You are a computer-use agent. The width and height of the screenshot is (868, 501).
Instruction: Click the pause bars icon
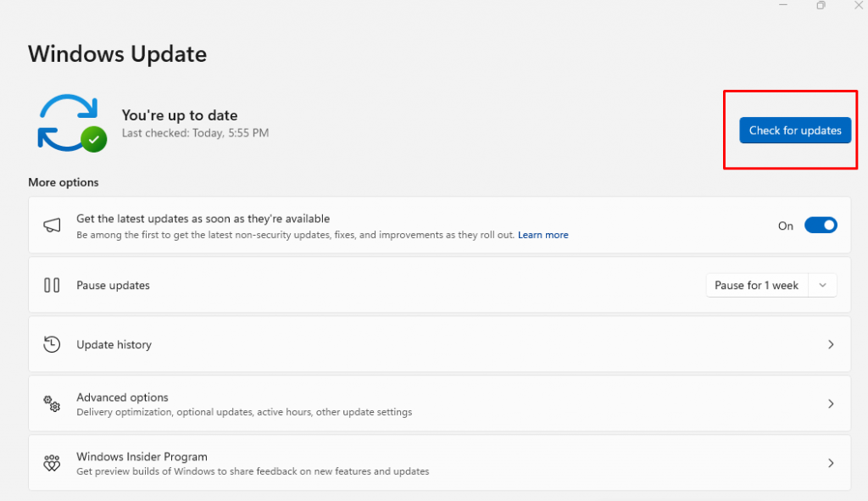click(52, 286)
